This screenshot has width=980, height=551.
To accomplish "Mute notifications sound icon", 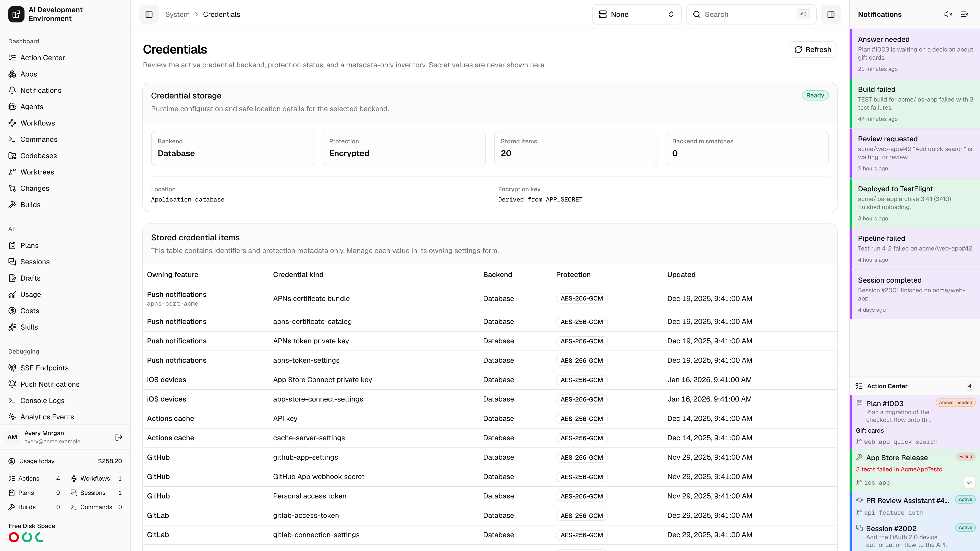I will pyautogui.click(x=948, y=14).
